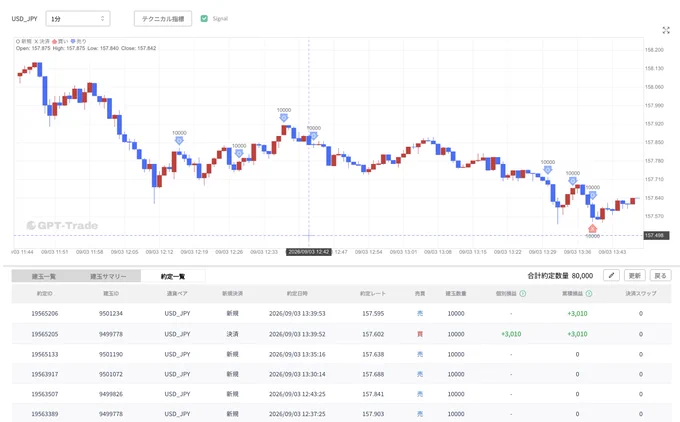Click the 決済スワップ column header
Screen dimensions: 680x422
[x=641, y=294]
